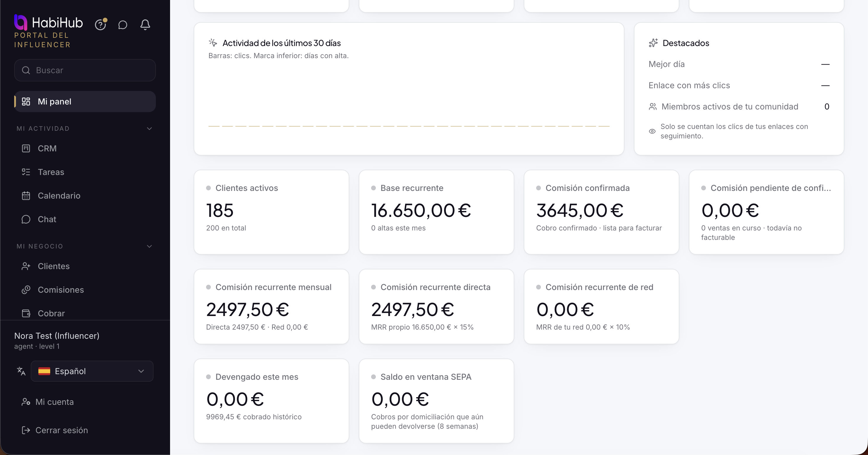868x455 pixels.
Task: Click the 'MRR propio 16.650,00 € × 15%' text
Action: 422,327
